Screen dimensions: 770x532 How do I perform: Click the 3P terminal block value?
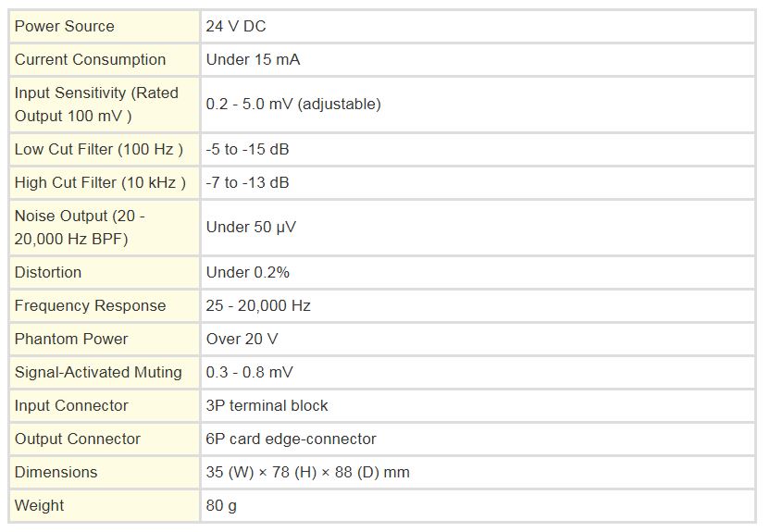pyautogui.click(x=267, y=406)
